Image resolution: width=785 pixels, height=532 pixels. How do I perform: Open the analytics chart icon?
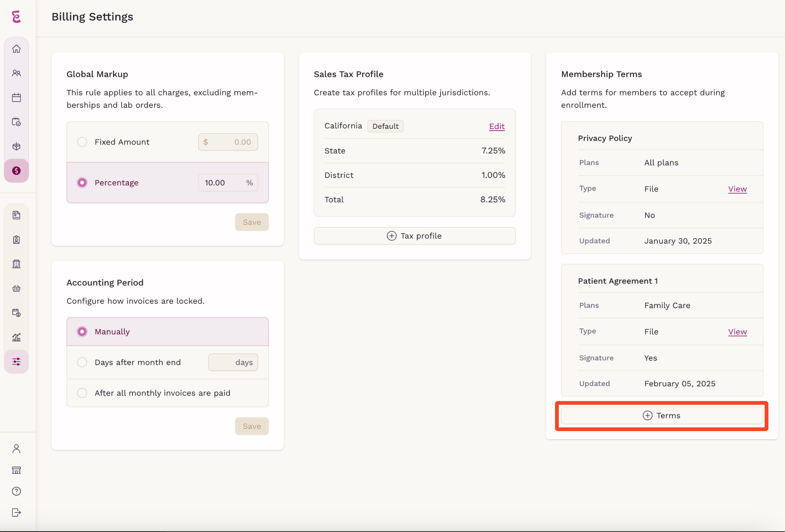click(x=17, y=337)
